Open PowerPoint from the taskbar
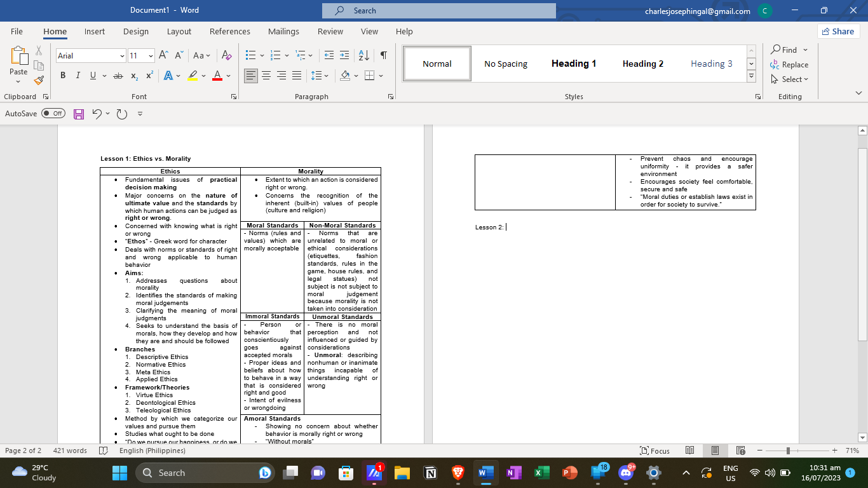This screenshot has width=868, height=488. tap(569, 473)
